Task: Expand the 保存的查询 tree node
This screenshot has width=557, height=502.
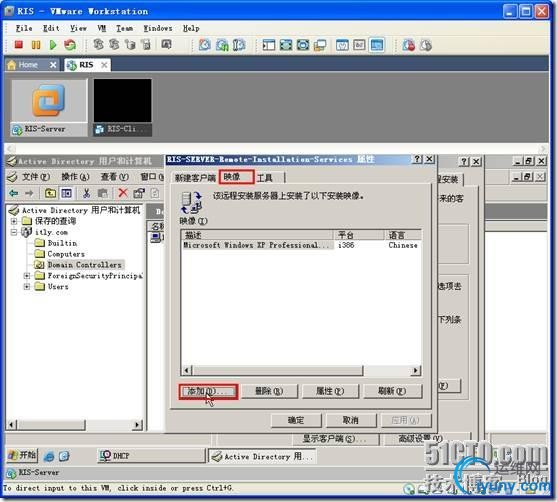Action: pyautogui.click(x=14, y=221)
